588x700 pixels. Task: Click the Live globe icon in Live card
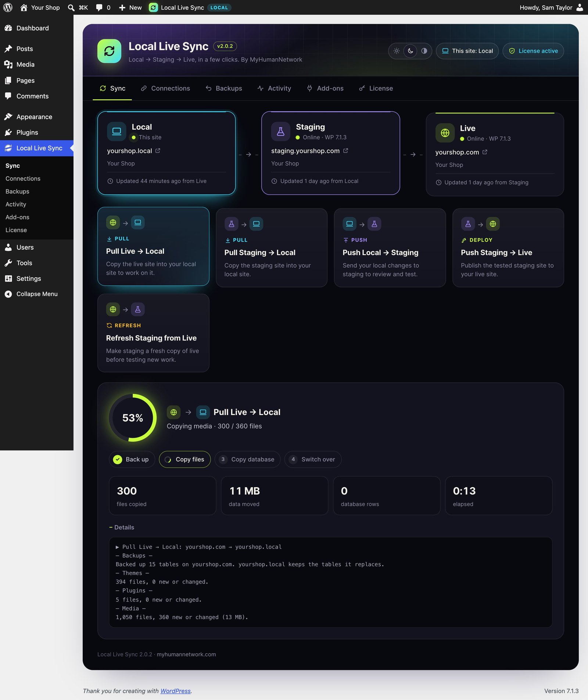click(445, 133)
